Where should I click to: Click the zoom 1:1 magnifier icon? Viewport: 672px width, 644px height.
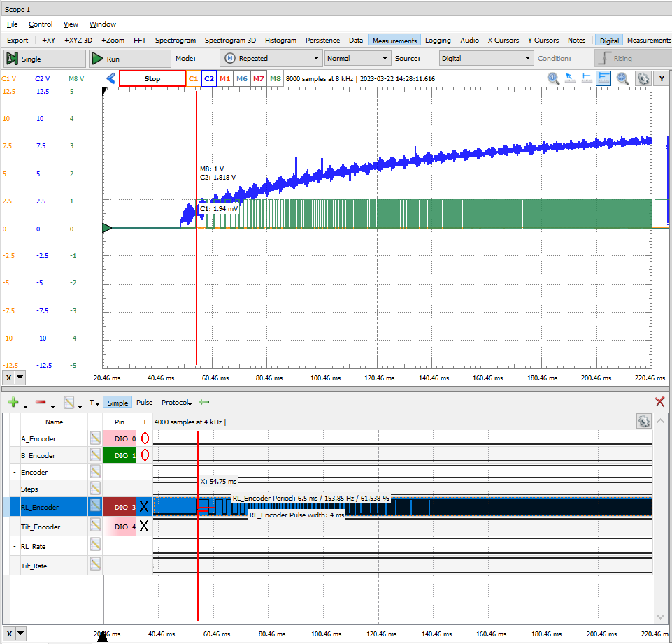tap(553, 78)
